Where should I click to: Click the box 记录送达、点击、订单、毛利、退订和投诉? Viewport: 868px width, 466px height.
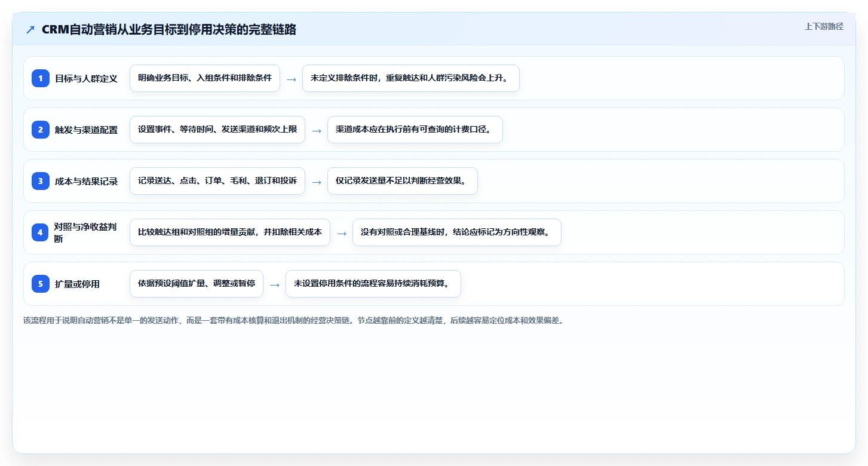tap(217, 181)
